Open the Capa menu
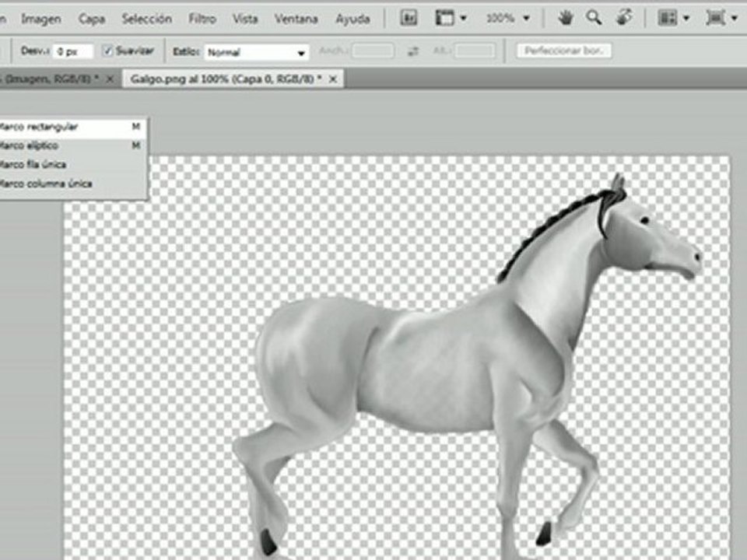 pos(92,19)
